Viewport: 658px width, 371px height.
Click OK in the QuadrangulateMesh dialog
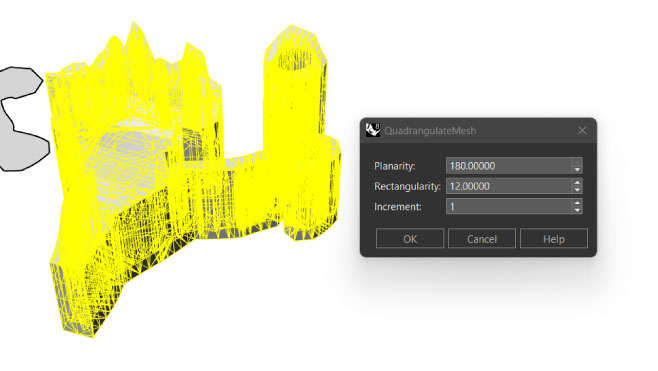pos(410,239)
